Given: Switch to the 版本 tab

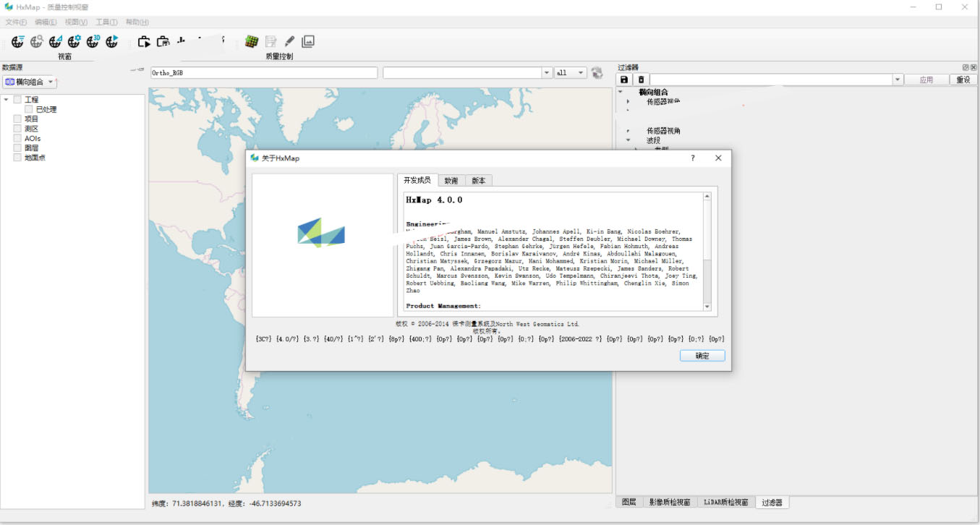Looking at the screenshot, I should (x=478, y=181).
